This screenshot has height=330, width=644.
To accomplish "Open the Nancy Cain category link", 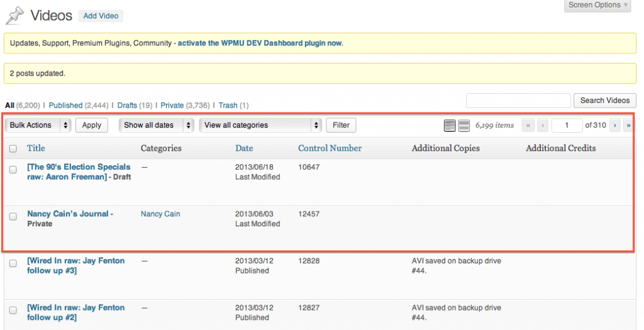I will coord(160,214).
